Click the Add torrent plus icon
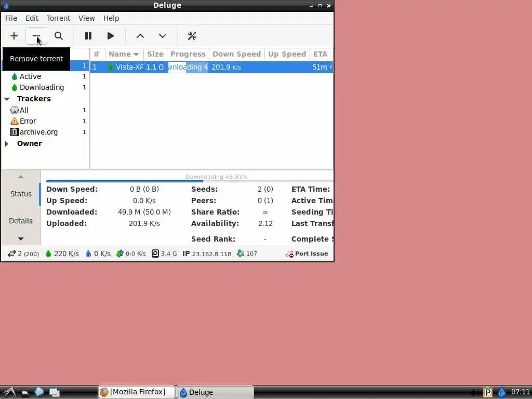This screenshot has height=399, width=532. [14, 36]
